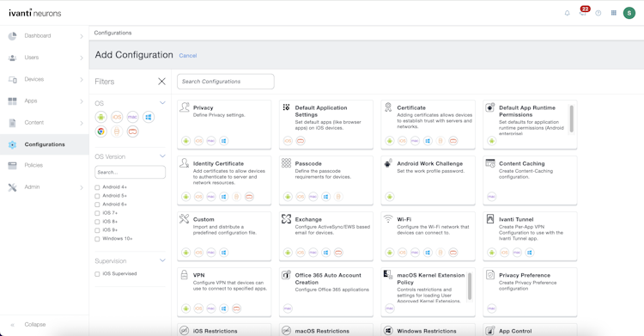Open the VPN configuration card
644x336 pixels.
click(x=224, y=292)
